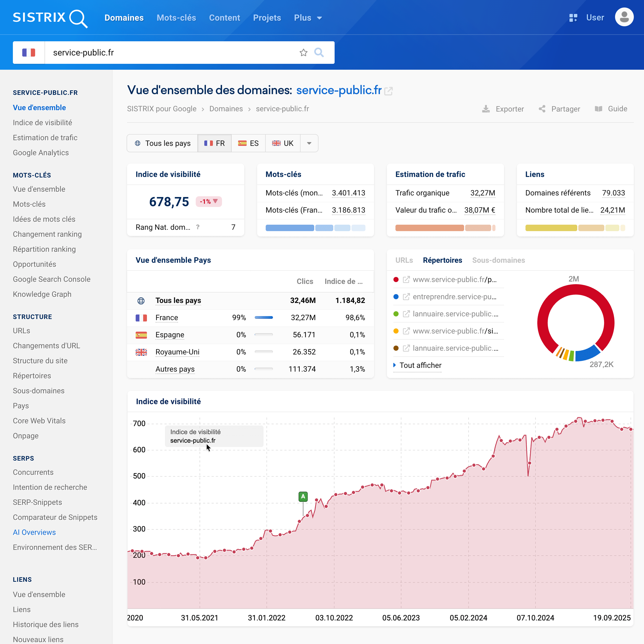
Task: Click the Exporter download icon
Action: point(486,109)
